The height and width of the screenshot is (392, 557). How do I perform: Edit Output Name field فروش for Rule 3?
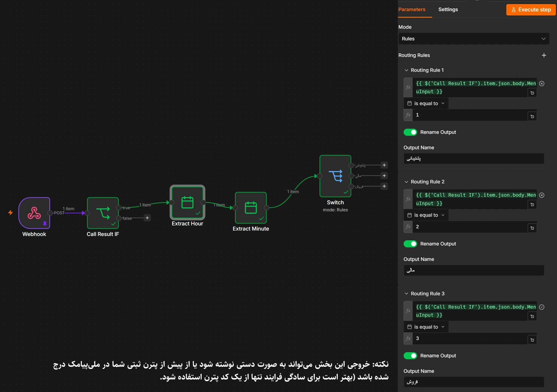[x=474, y=382]
